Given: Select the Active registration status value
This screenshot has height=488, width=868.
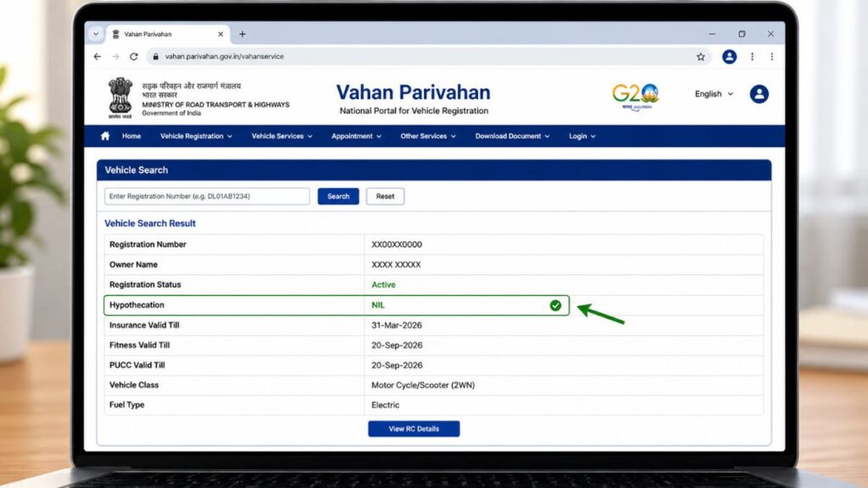Looking at the screenshot, I should tap(383, 285).
